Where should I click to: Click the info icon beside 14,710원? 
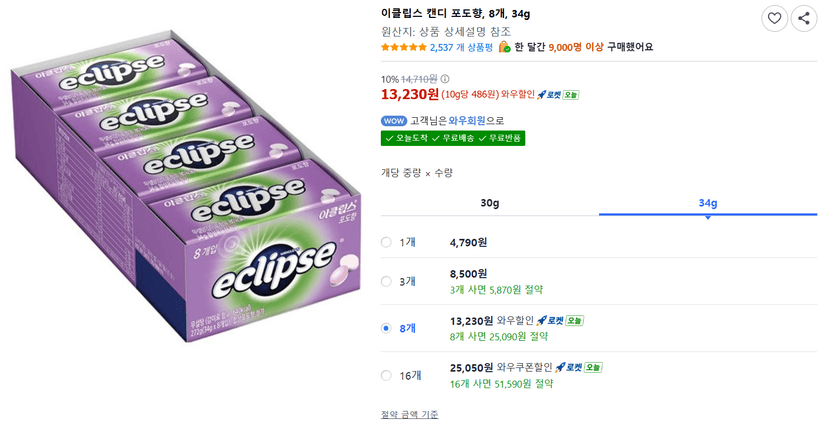coord(445,79)
